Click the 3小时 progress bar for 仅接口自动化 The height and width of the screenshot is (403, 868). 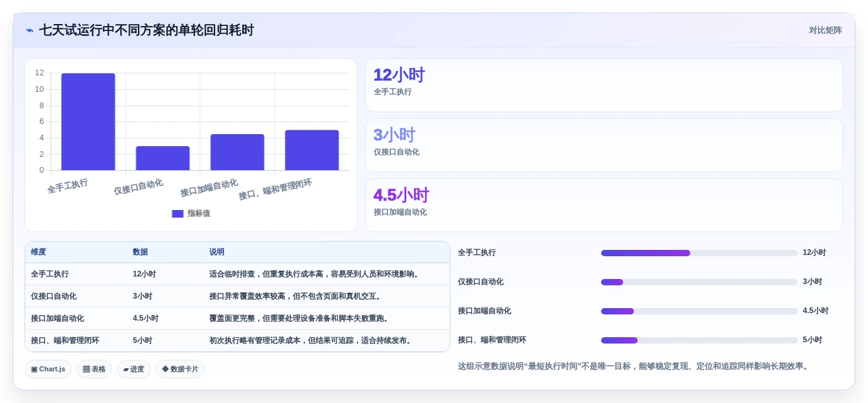[699, 282]
